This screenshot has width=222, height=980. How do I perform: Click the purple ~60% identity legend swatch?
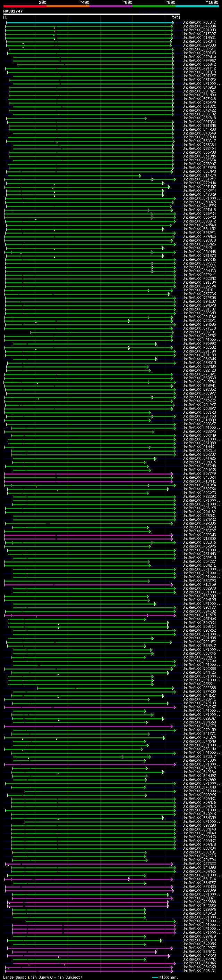111,6
